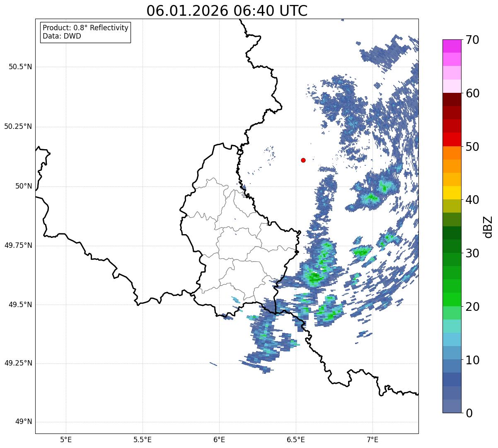
Task: Click the Product: 0.8° Reflectivity label
Action: point(86,28)
